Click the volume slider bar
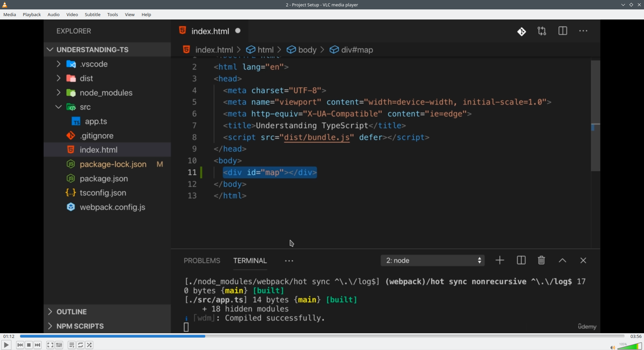The image size is (644, 350). click(x=630, y=346)
